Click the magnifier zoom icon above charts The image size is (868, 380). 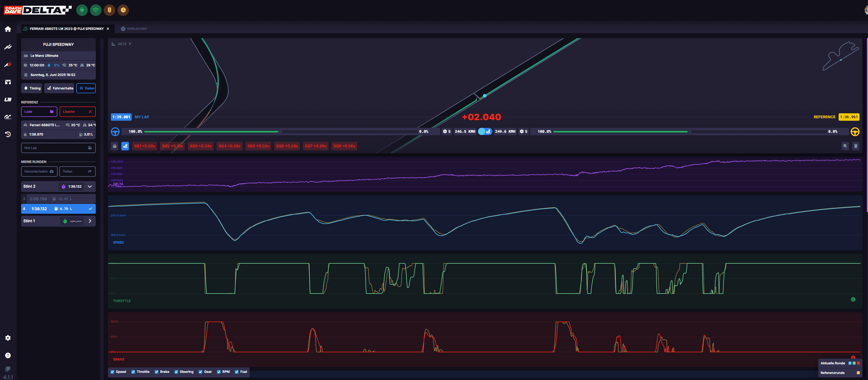click(845, 146)
